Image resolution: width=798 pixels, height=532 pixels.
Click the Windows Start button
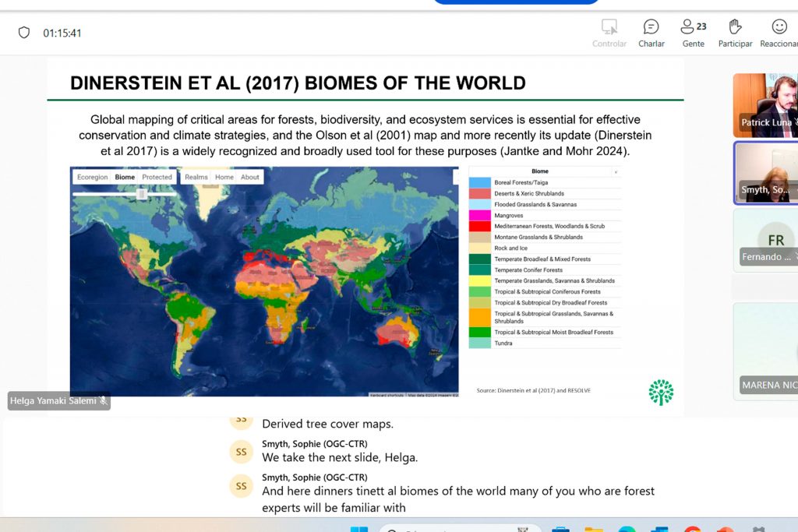(x=358, y=530)
